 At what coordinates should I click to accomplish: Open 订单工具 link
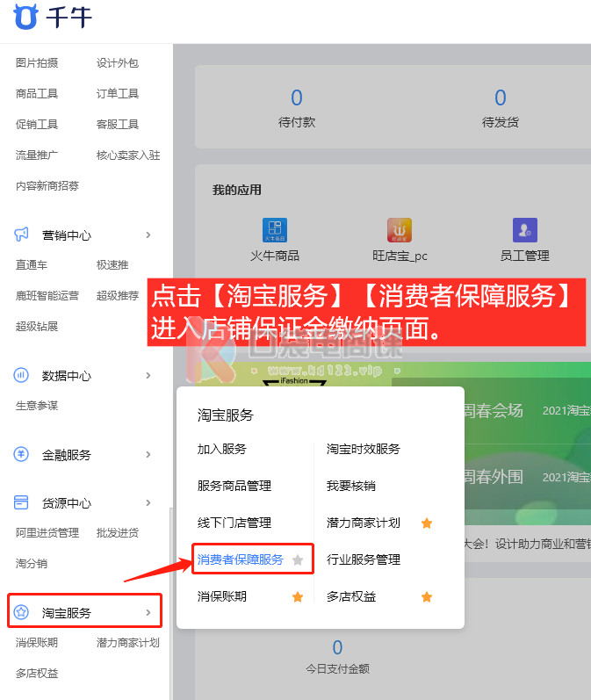click(x=118, y=93)
